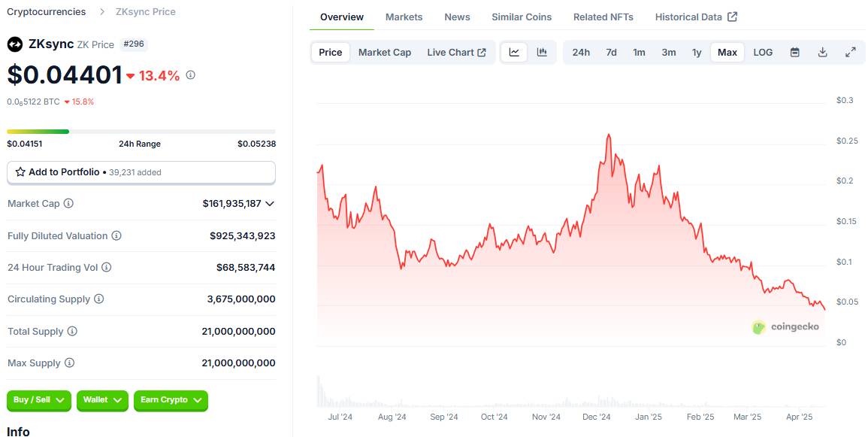Toggle LOG scale on chart
Viewport: 868px width, 437px height.
763,52
